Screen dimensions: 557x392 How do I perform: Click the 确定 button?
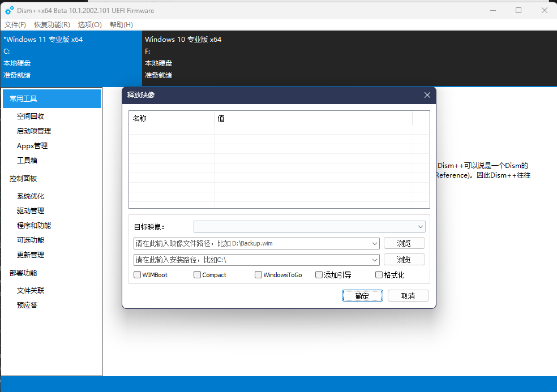point(362,296)
